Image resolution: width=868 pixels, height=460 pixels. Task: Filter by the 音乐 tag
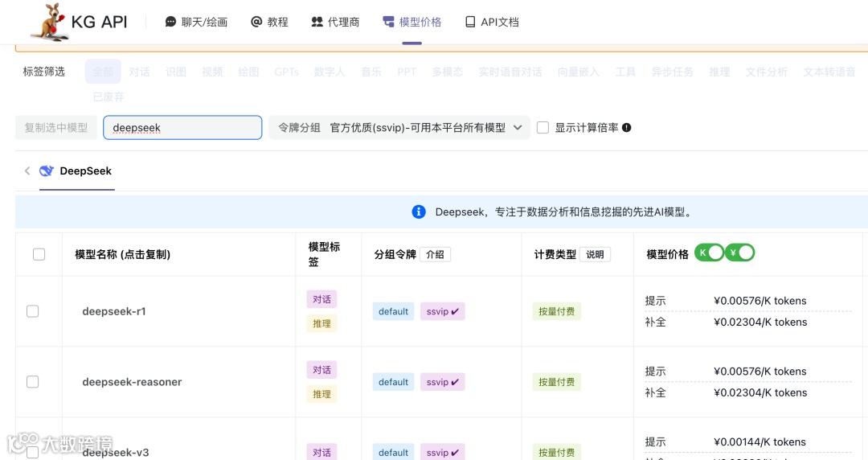(x=371, y=72)
